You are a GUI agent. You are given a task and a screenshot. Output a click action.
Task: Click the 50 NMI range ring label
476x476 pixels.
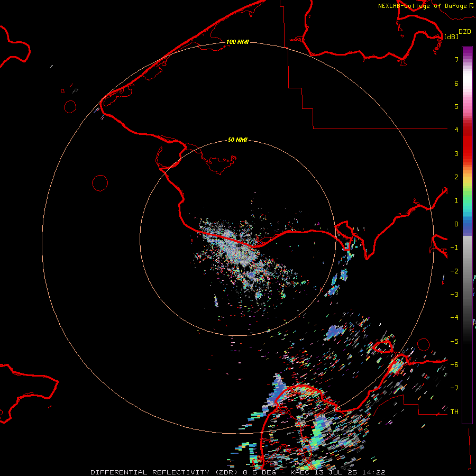[x=237, y=140]
